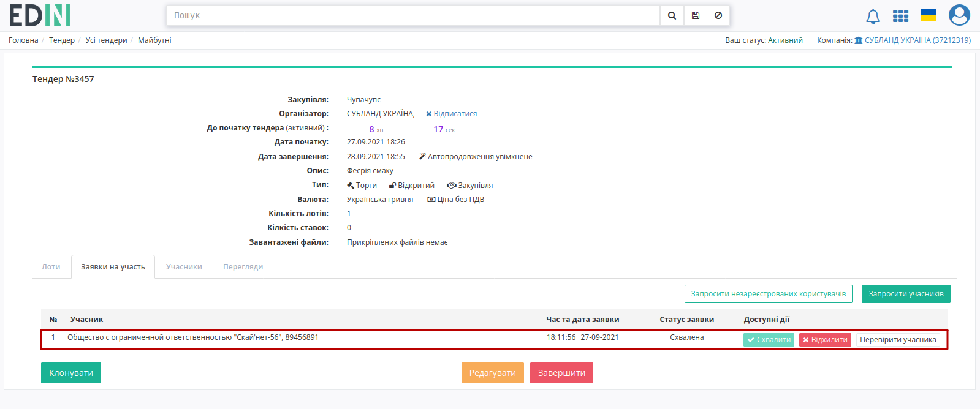Click the Українська гривня currency value
This screenshot has width=980, height=409.
tap(380, 200)
